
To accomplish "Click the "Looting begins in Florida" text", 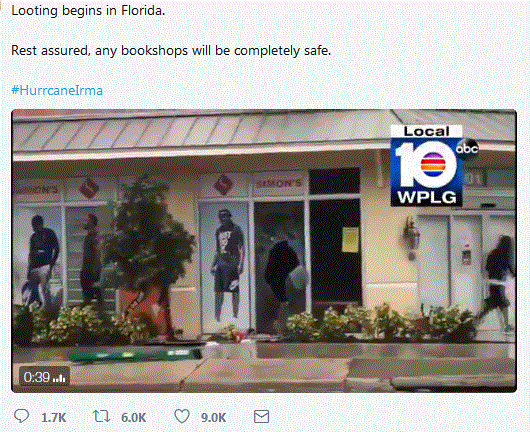I will 88,10.
